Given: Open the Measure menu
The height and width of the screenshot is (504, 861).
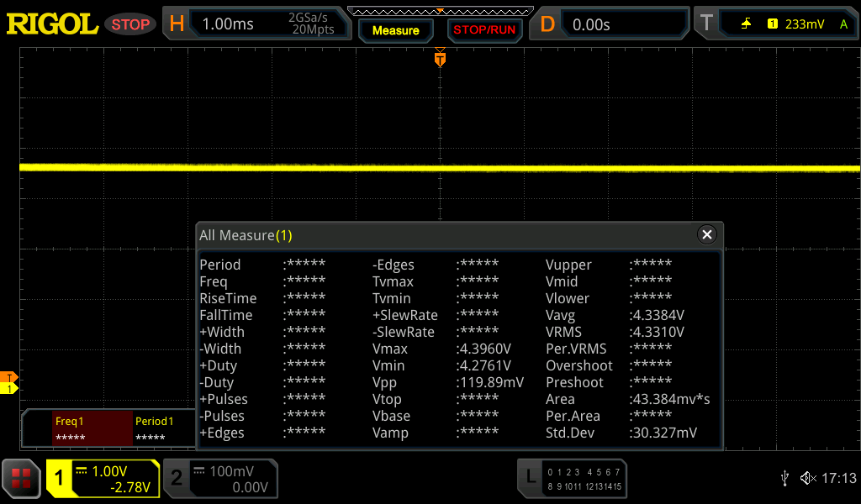Looking at the screenshot, I should 395,30.
